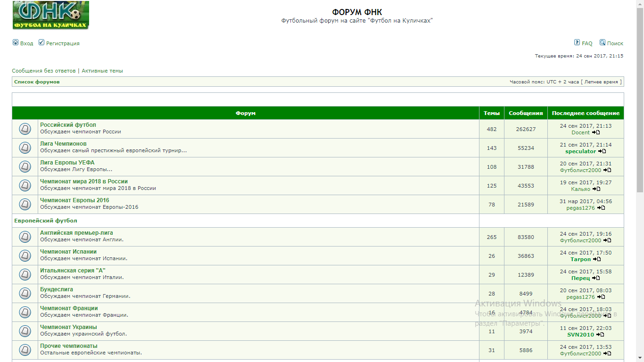Click topics count 482
The image size is (644, 362).
click(x=492, y=129)
